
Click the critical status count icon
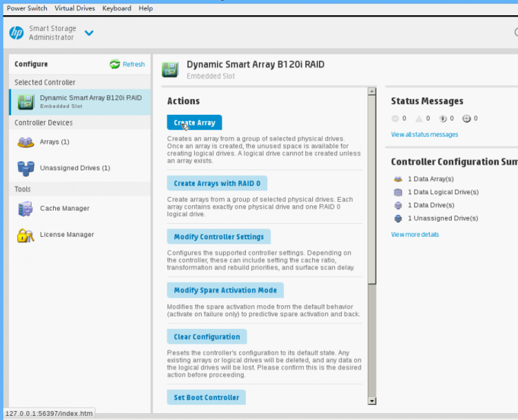395,119
